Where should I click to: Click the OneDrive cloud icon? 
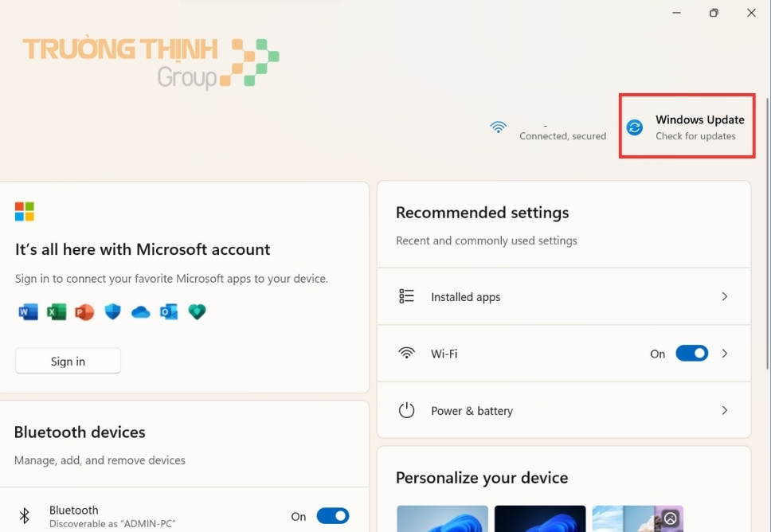pos(141,312)
